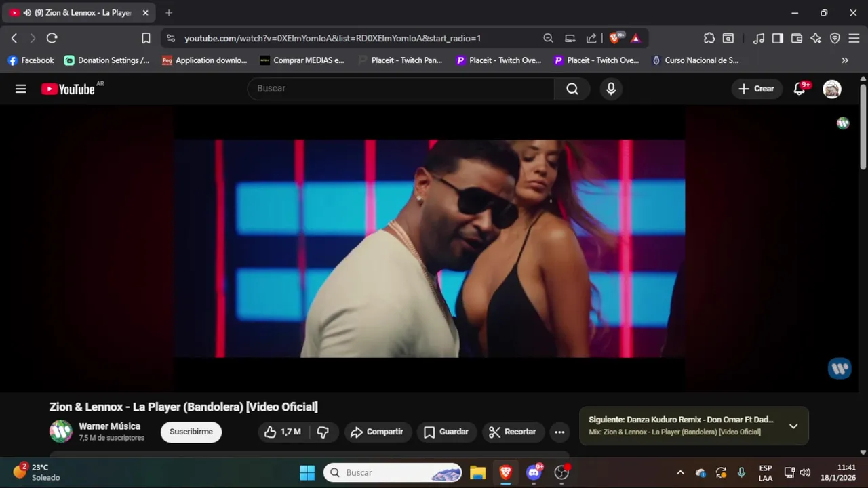Image resolution: width=868 pixels, height=488 pixels.
Task: Share this page via the address bar share icon
Action: pyautogui.click(x=591, y=39)
